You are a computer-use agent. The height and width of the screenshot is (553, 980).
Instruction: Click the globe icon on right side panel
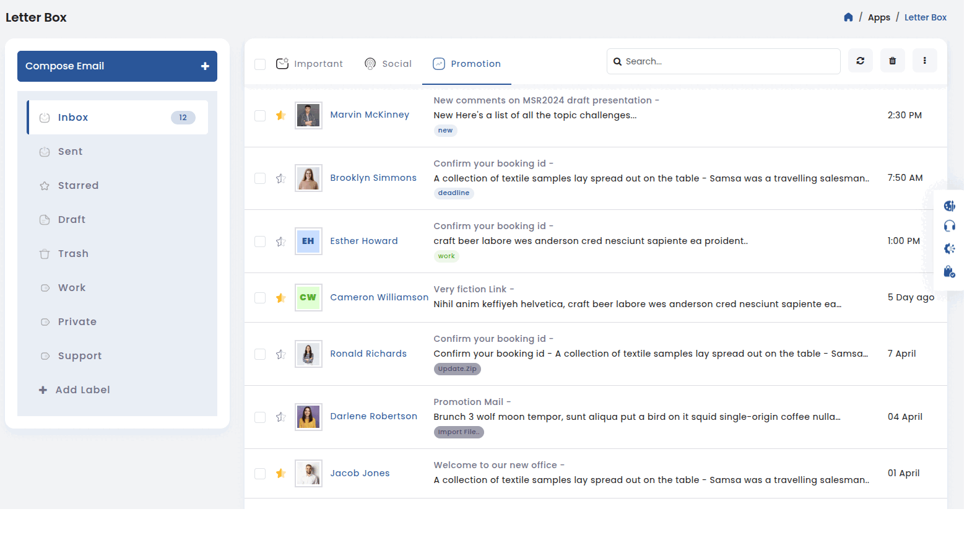949,206
